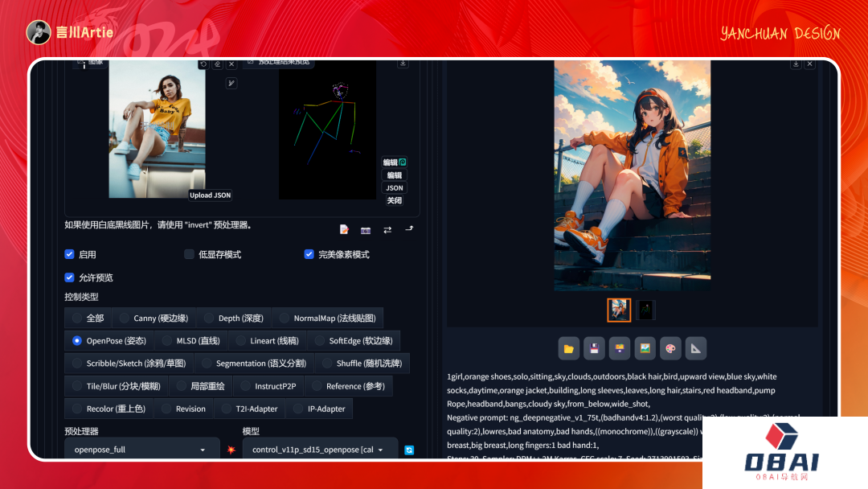Click the webcam camera icon
Image resolution: width=868 pixels, height=489 pixels.
[x=366, y=230]
